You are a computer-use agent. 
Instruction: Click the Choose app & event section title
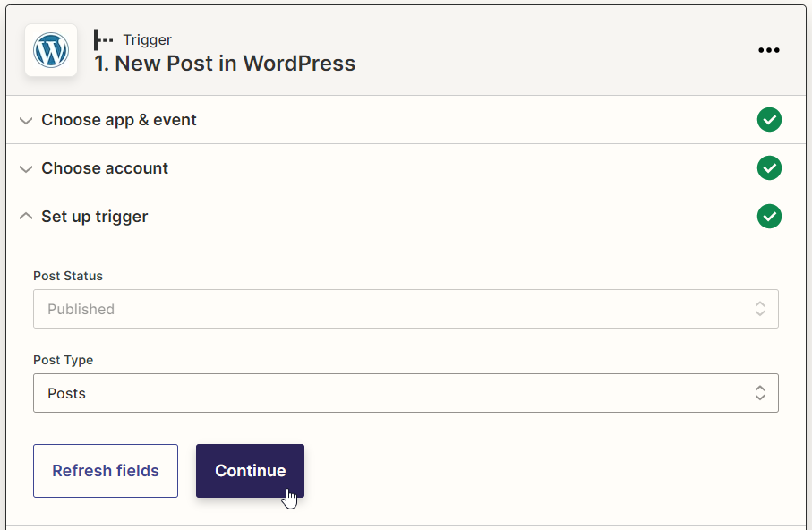[118, 120]
